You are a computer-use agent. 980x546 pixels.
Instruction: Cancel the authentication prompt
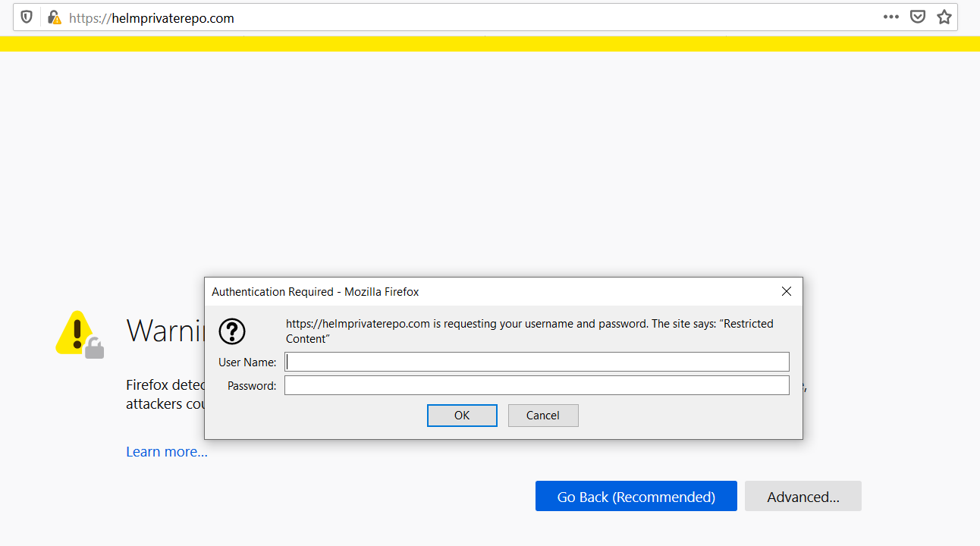click(x=543, y=415)
